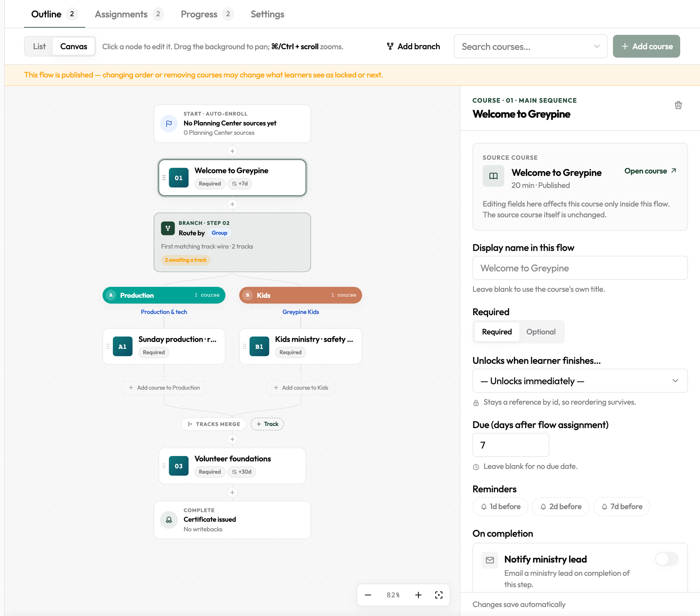The image size is (700, 616).
Task: Zoom in canvas with plus icon
Action: 418,595
